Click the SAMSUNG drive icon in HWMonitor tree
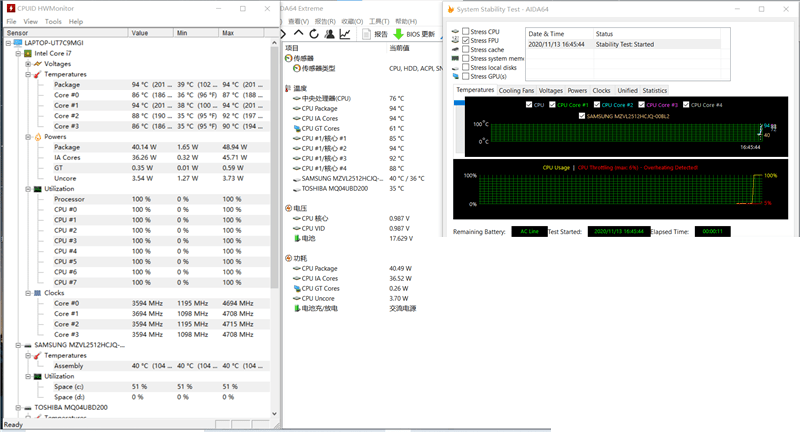Image resolution: width=800 pixels, height=432 pixels. click(28, 345)
